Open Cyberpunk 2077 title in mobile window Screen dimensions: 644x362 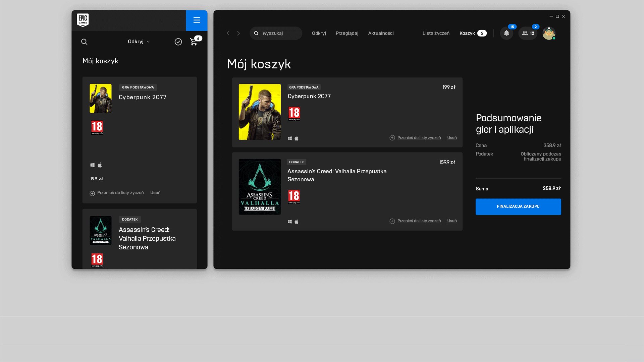[143, 97]
